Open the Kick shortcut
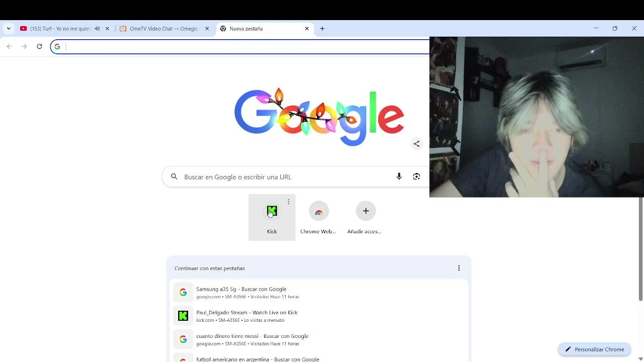The width and height of the screenshot is (644, 362). tap(272, 217)
